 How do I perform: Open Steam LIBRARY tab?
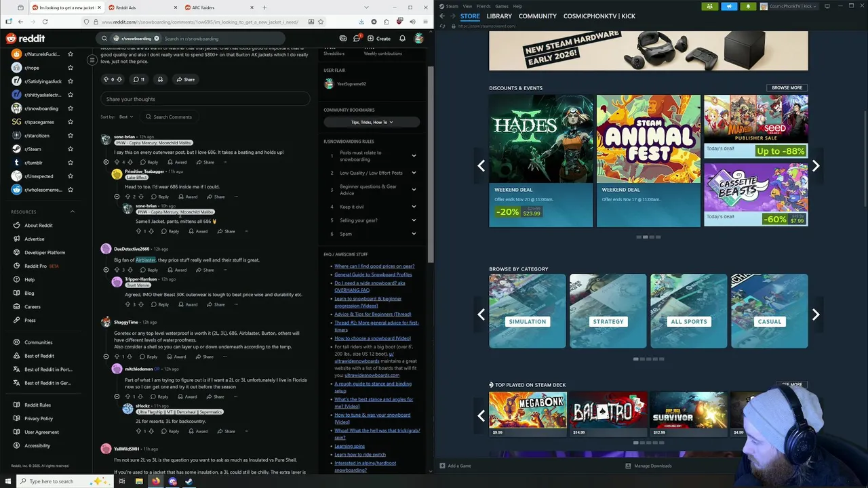pyautogui.click(x=499, y=16)
